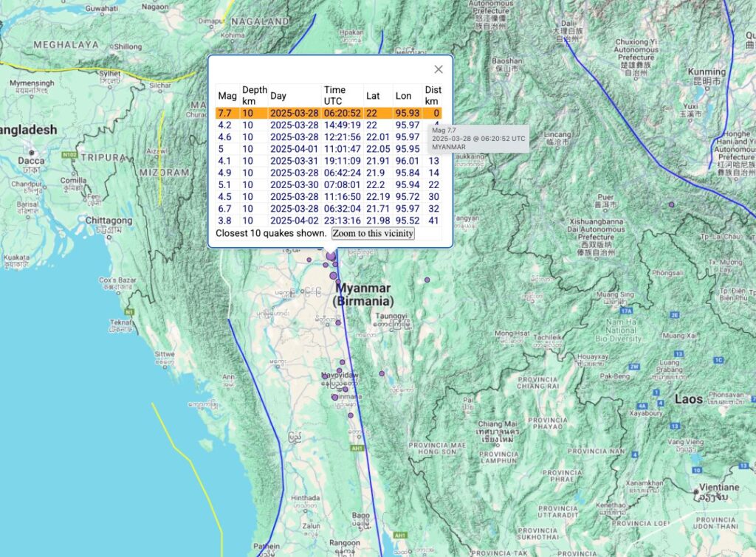Click the purple quake dot near Puer

click(671, 204)
